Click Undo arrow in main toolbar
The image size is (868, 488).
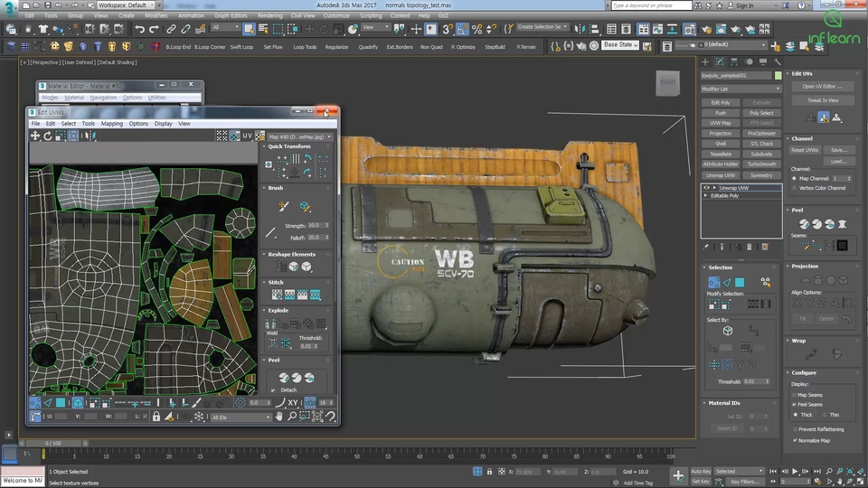point(140,29)
